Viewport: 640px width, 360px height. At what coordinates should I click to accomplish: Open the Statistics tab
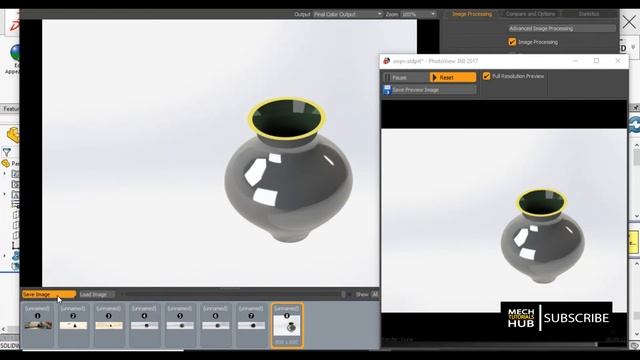coord(589,14)
